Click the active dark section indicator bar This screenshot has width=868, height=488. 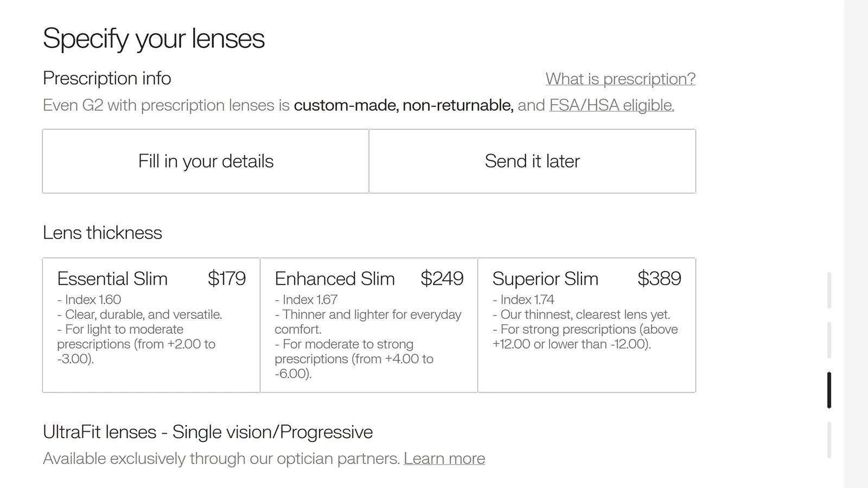coord(829,390)
